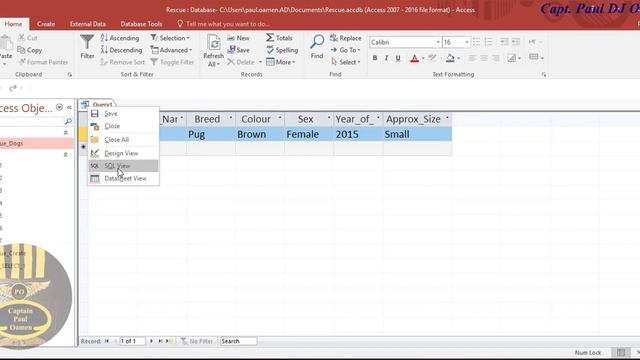
Task: Open the Sex column filter arrow
Action: tap(329, 118)
